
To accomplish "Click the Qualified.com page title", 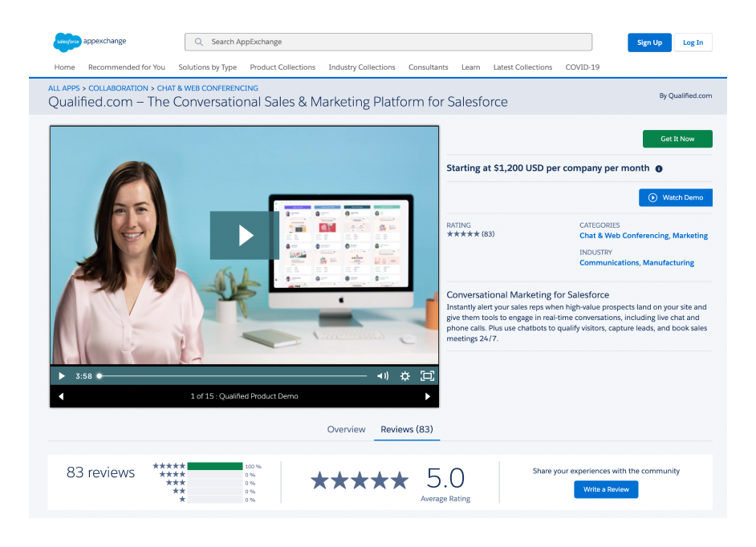I will (x=278, y=102).
